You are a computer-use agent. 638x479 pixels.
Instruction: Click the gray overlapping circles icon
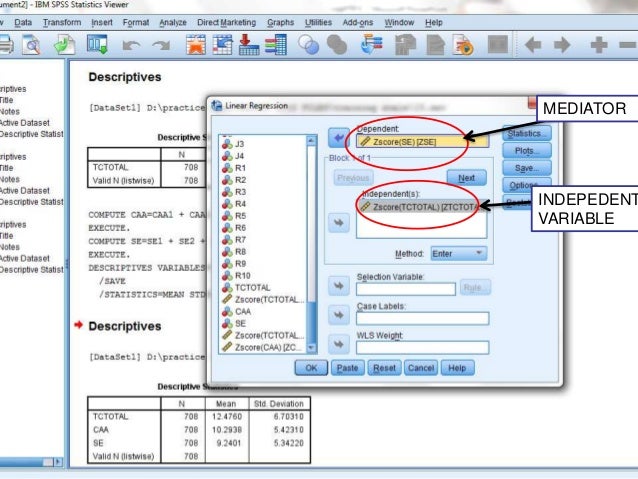337,44
